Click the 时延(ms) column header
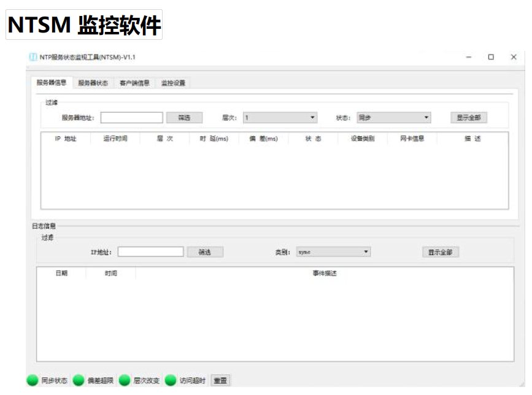 214,139
